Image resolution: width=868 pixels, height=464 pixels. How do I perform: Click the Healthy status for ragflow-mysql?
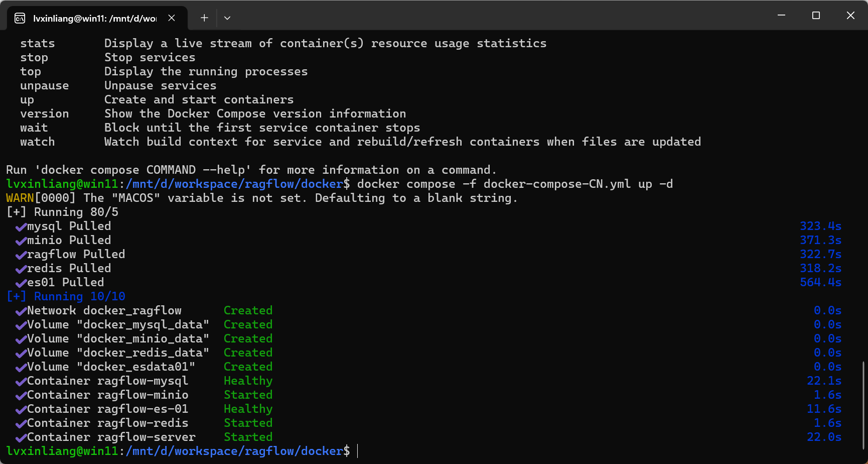coord(248,381)
